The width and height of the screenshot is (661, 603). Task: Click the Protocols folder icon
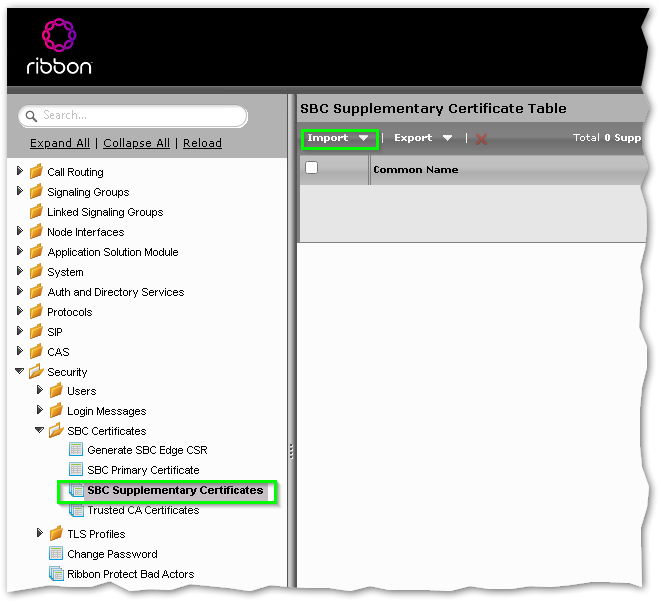[x=36, y=312]
